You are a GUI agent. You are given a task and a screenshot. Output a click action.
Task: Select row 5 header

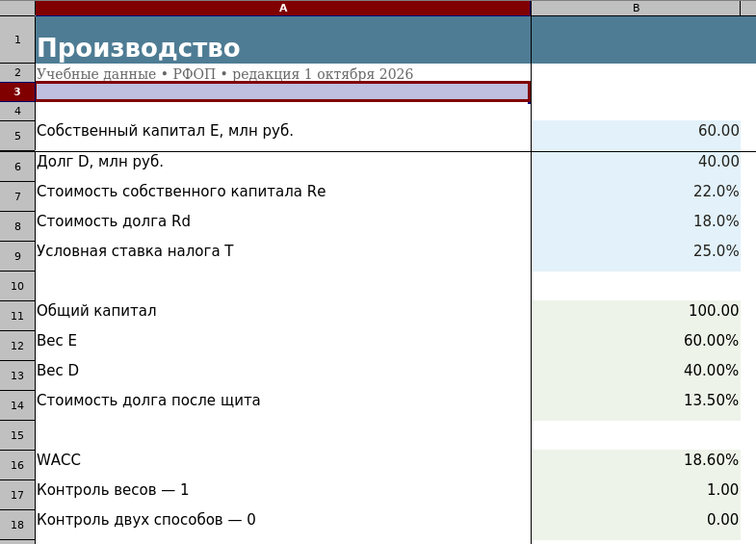[x=17, y=136]
